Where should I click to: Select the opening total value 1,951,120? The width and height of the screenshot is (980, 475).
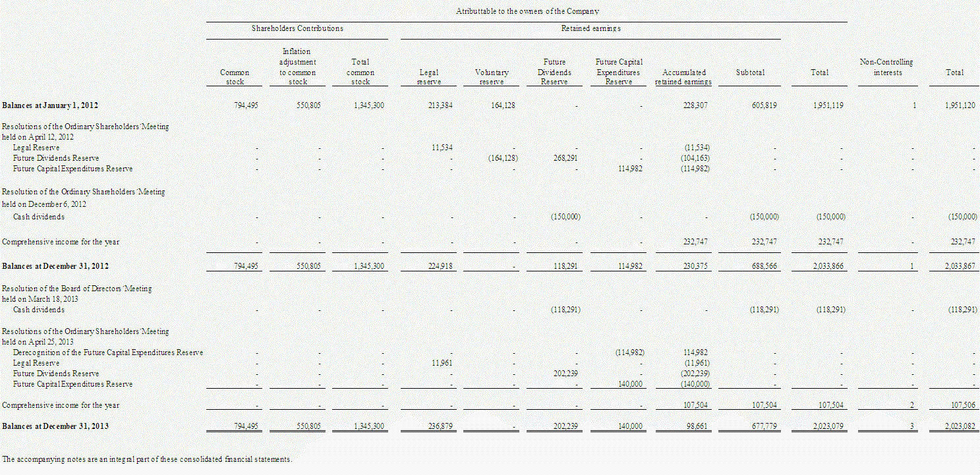pos(960,105)
